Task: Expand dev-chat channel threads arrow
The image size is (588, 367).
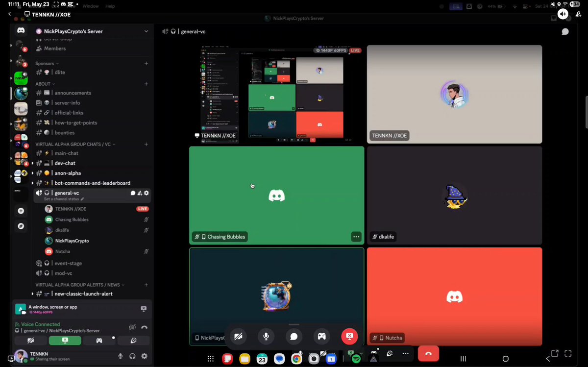Action: 33,163
